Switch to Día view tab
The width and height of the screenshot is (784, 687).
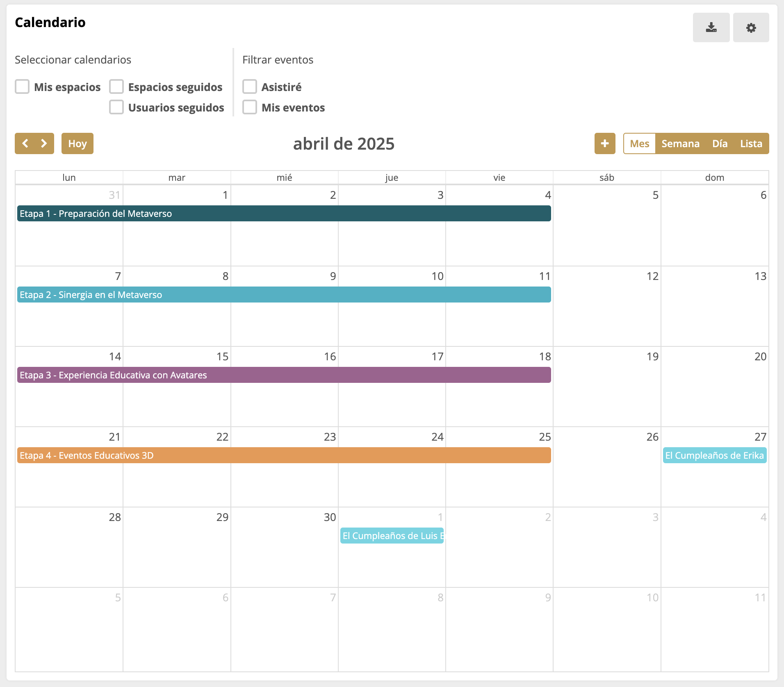(x=720, y=143)
